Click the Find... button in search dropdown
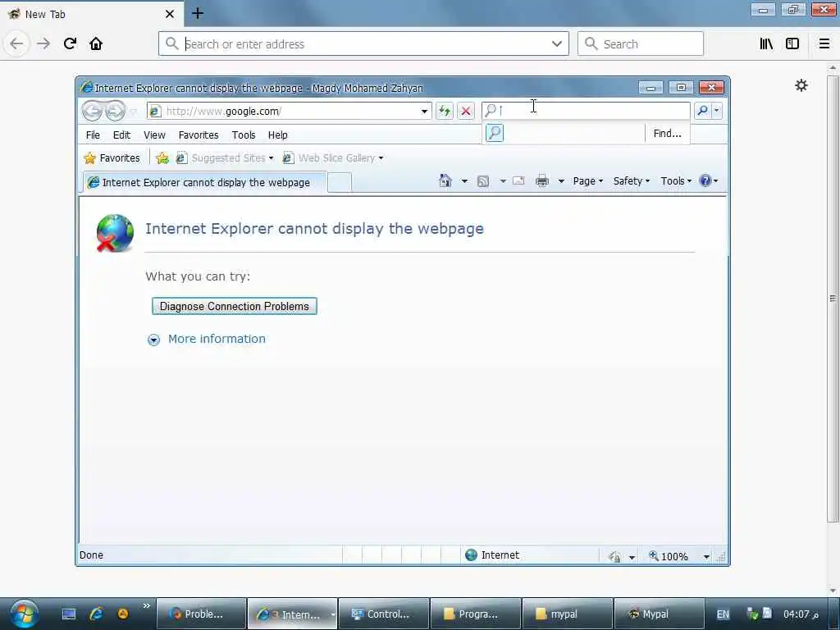 pos(667,134)
